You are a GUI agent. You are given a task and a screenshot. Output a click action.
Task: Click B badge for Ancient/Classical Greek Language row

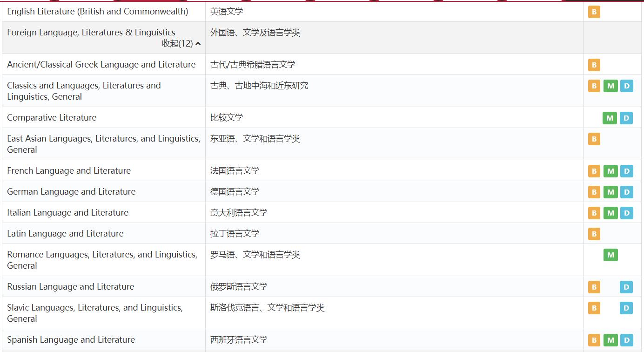594,65
